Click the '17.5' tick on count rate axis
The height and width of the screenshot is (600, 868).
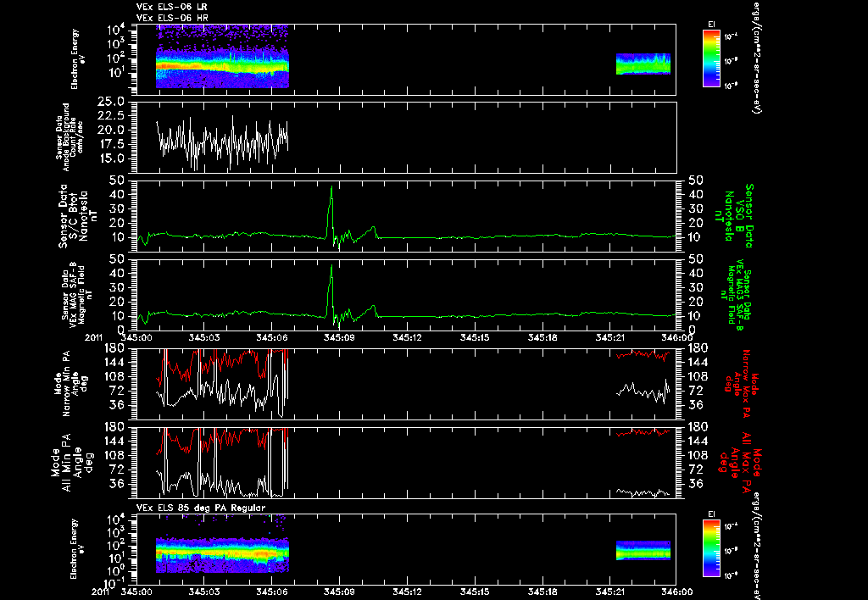pyautogui.click(x=111, y=144)
